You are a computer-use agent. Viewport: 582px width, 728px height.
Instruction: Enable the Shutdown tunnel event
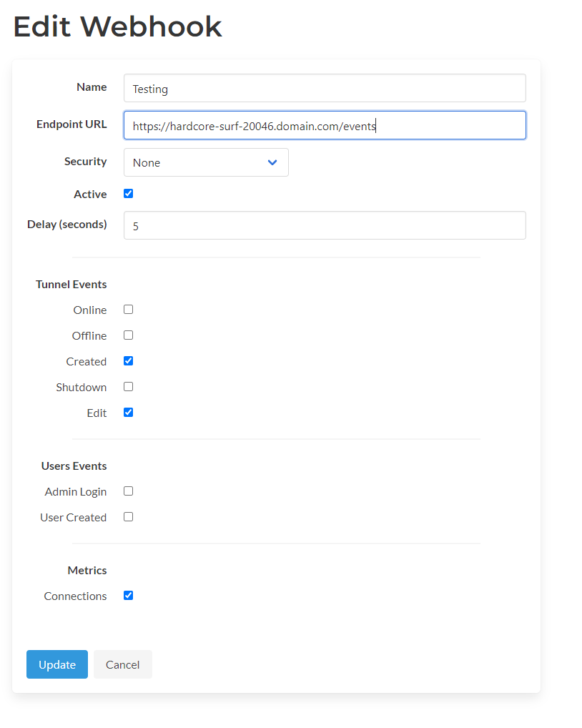click(x=128, y=386)
